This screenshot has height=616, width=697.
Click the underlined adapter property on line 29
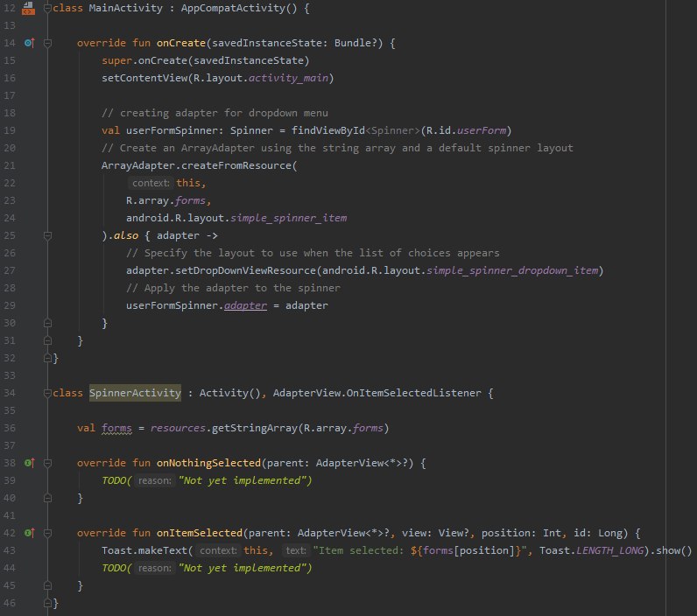click(245, 305)
